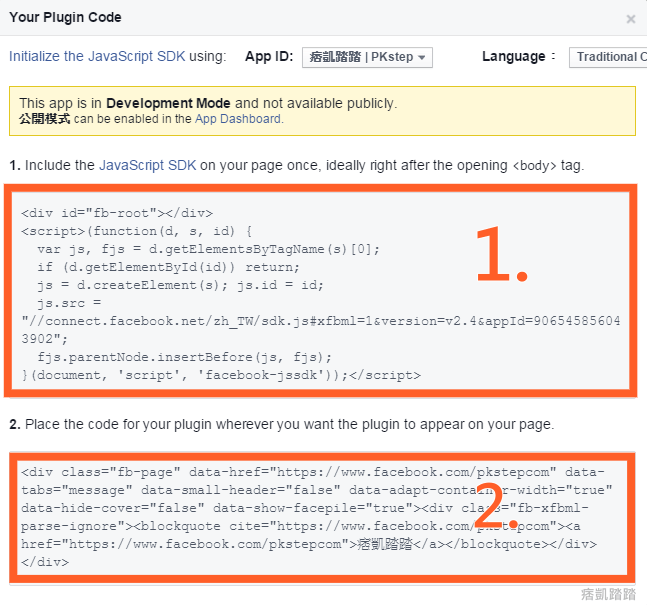The image size is (647, 605).
Task: Click the line starting 'var js, fjs'
Action: [x=208, y=249]
